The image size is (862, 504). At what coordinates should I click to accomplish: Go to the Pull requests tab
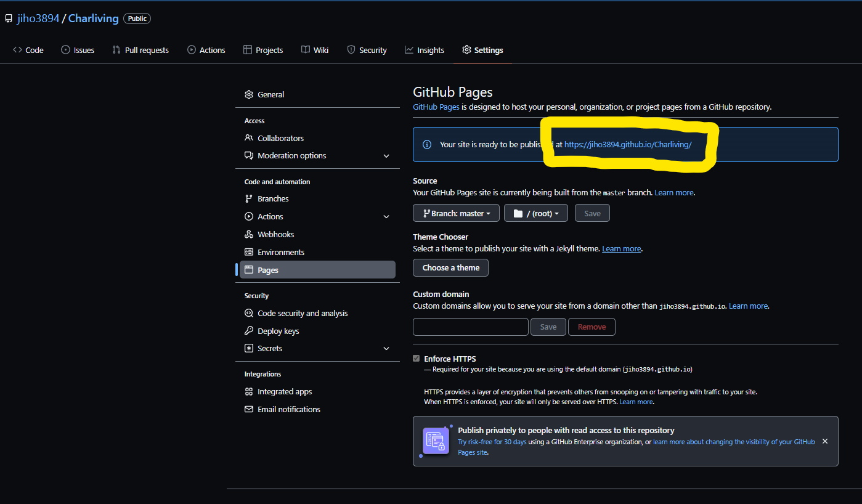click(140, 50)
